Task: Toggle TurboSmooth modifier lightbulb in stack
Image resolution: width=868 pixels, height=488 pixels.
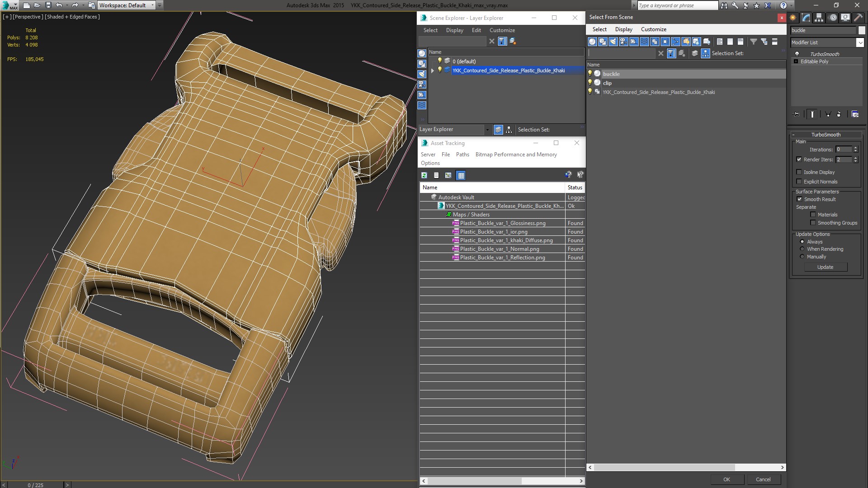Action: click(797, 54)
